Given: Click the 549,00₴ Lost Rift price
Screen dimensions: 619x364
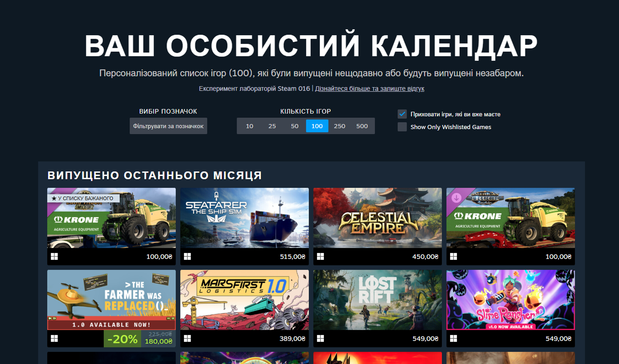Looking at the screenshot, I should click(425, 339).
